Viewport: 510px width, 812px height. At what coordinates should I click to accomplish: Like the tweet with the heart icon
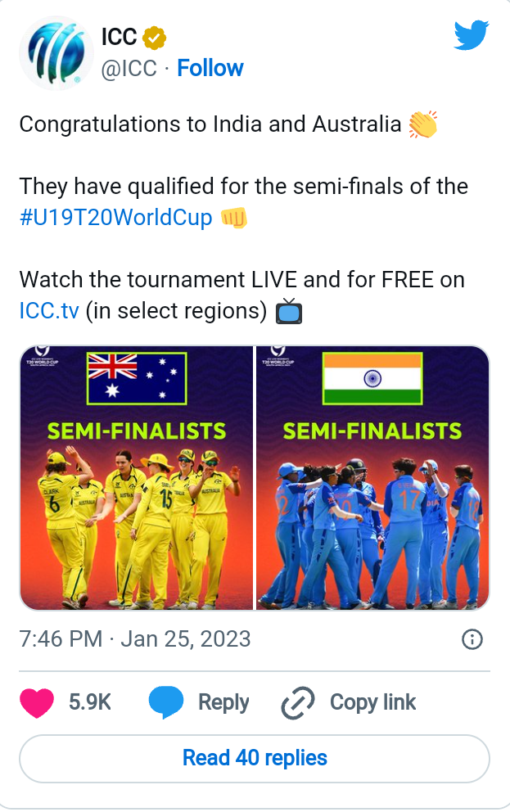[x=36, y=703]
